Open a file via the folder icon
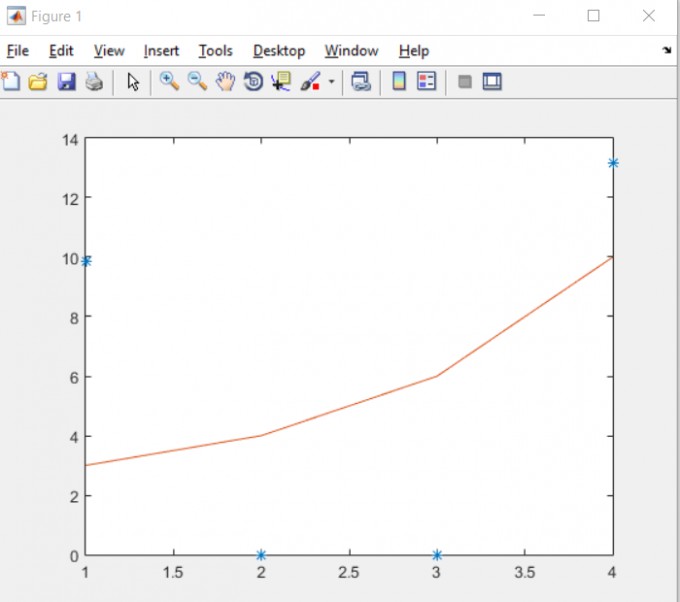 click(38, 82)
